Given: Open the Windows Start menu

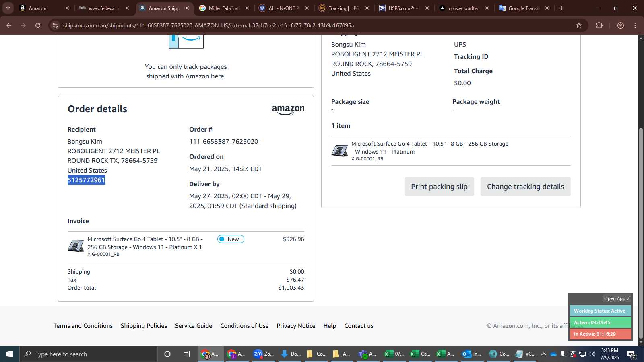Looking at the screenshot, I should [x=10, y=354].
